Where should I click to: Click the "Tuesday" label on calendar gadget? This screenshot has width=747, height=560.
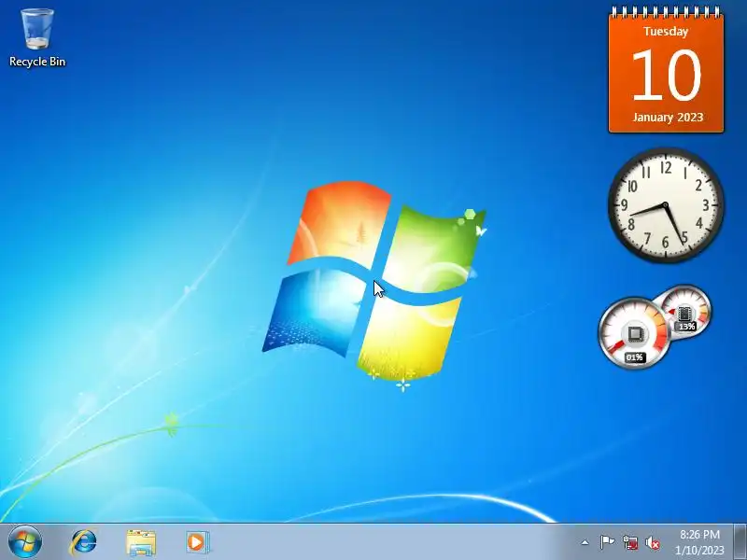[666, 32]
